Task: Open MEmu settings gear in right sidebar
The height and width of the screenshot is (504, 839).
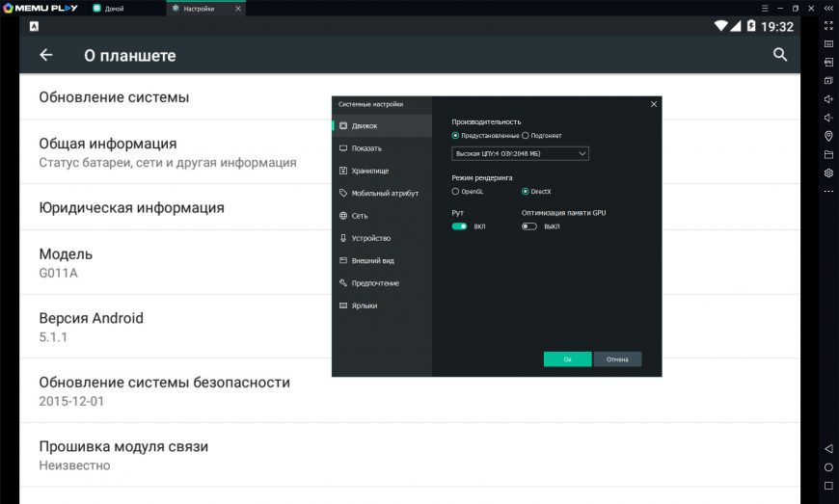Action: pyautogui.click(x=828, y=172)
